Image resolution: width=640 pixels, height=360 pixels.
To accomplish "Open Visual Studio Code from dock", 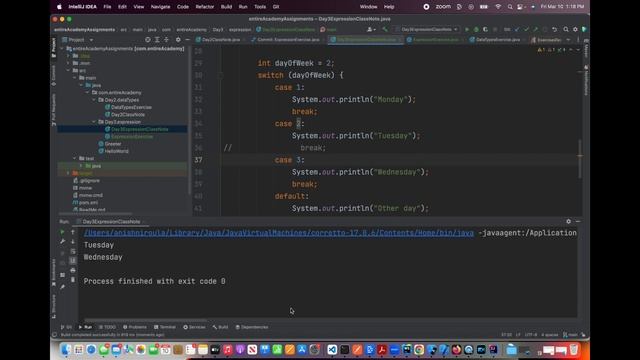I will coord(332,350).
